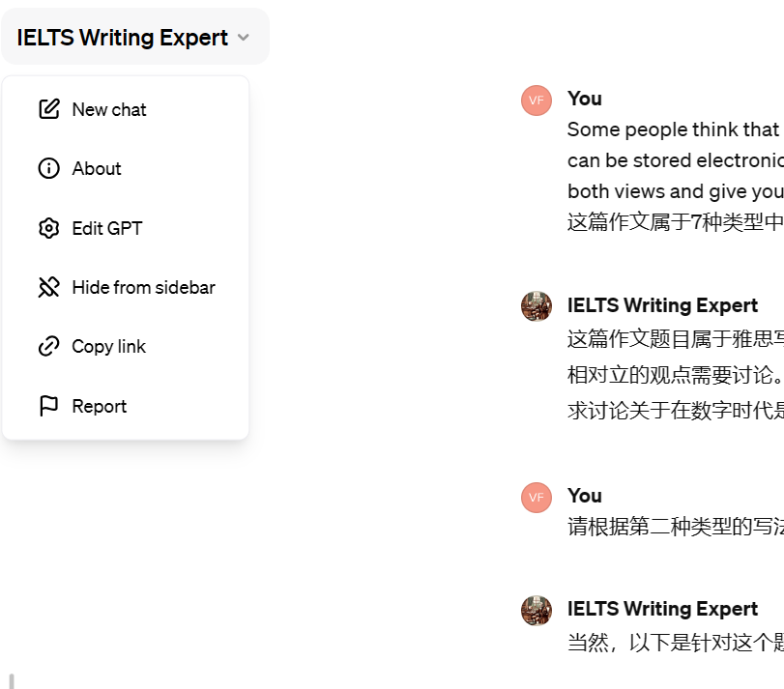Image resolution: width=784 pixels, height=689 pixels.
Task: Click the unpin icon for Hide from sidebar
Action: point(49,287)
